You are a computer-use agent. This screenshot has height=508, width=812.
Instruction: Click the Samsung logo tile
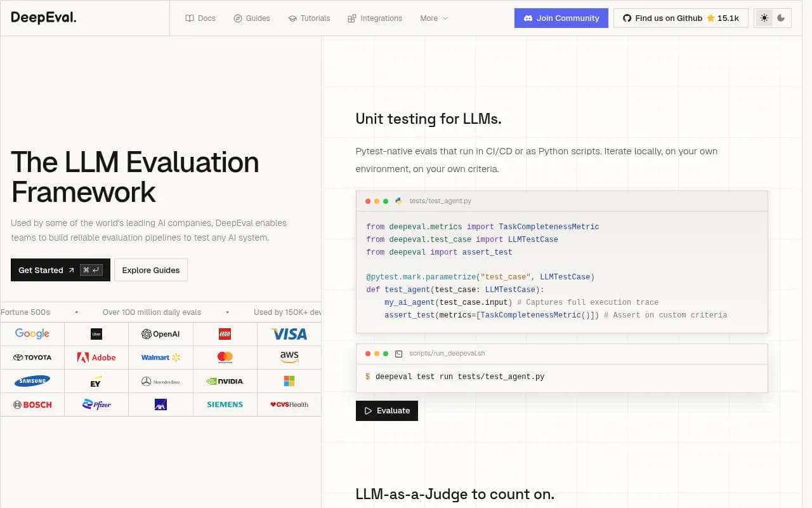pos(32,381)
